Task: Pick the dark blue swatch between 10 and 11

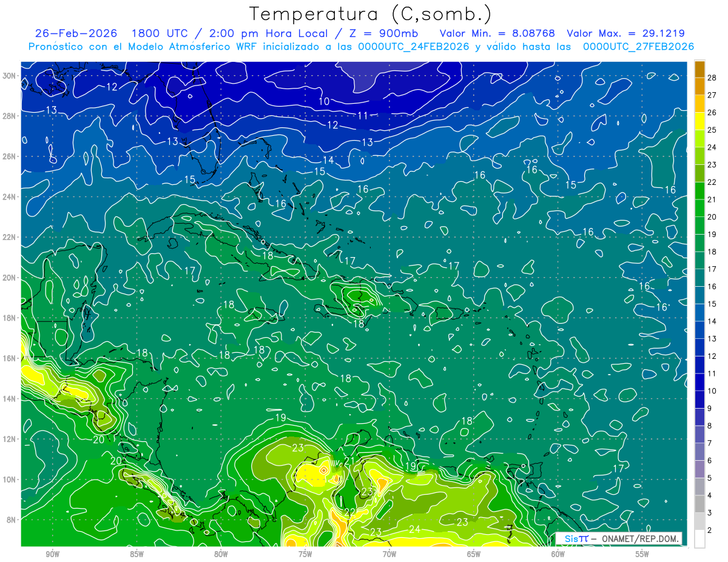Action: 699,382
